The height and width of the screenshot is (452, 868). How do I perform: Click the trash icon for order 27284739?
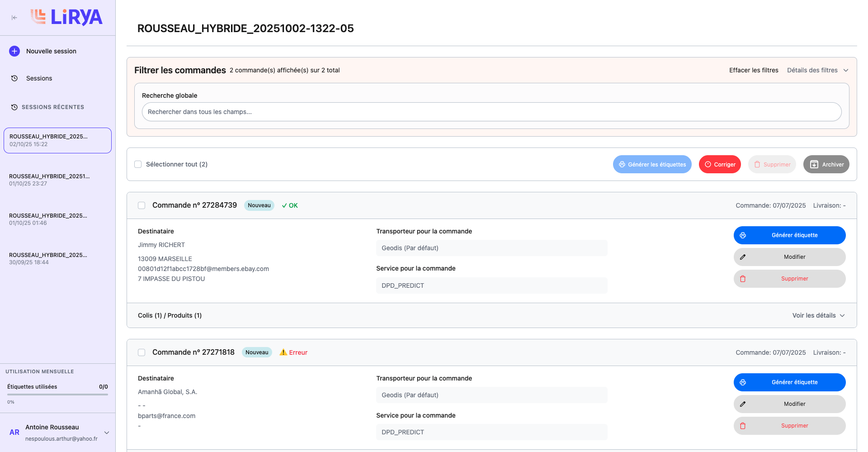click(743, 279)
